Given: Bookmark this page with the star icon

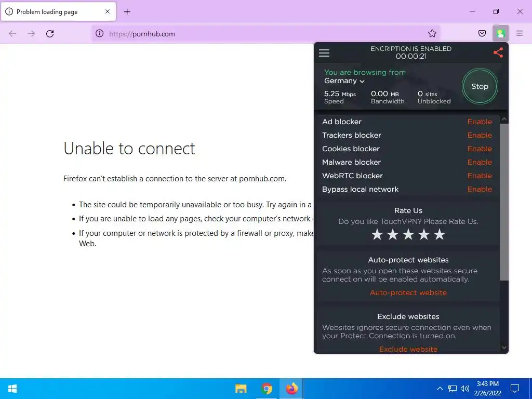Looking at the screenshot, I should click(x=432, y=33).
